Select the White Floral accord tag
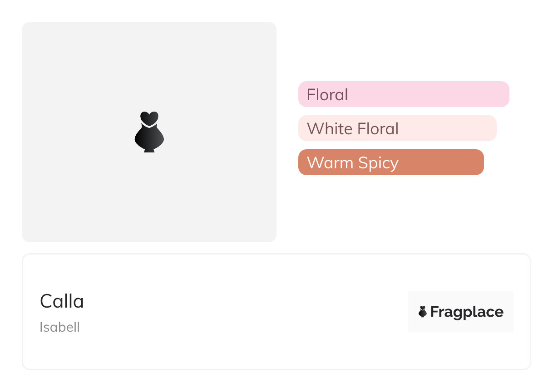 pyautogui.click(x=352, y=129)
